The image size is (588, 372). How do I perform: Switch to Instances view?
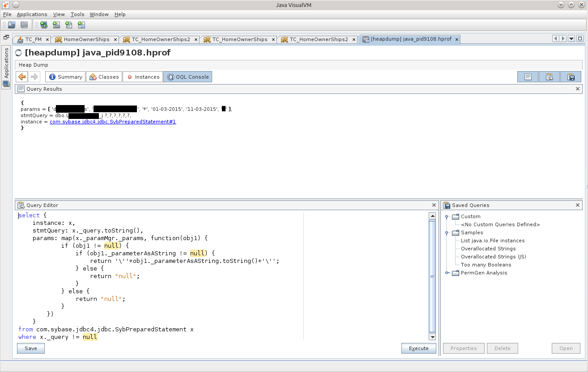pos(142,77)
